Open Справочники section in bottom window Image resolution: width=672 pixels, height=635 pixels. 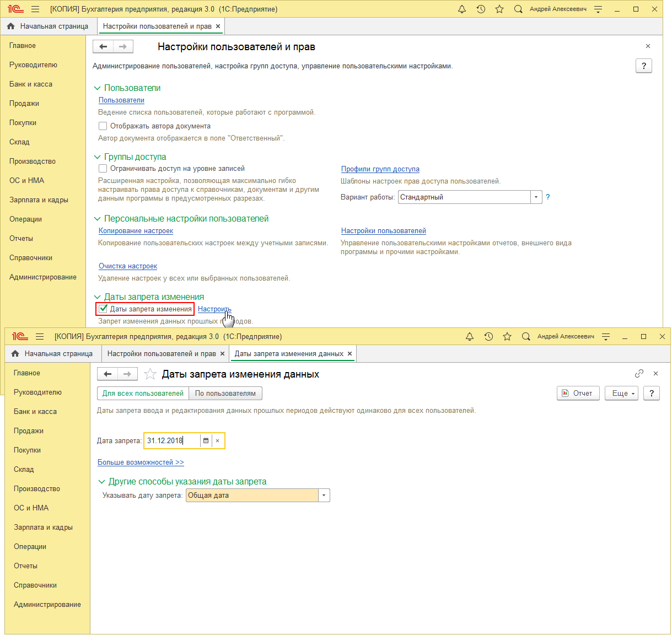pyautogui.click(x=35, y=585)
